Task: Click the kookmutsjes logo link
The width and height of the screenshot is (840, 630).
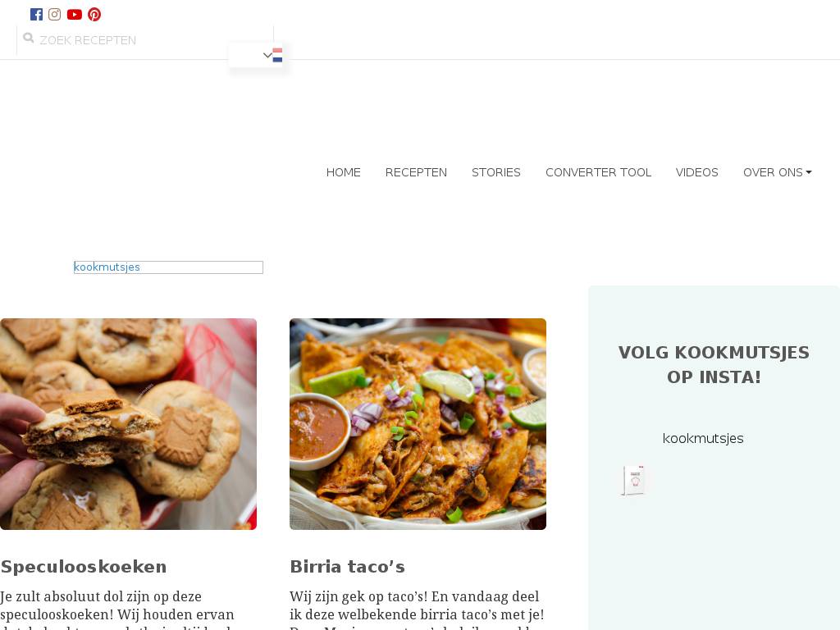Action: click(168, 267)
